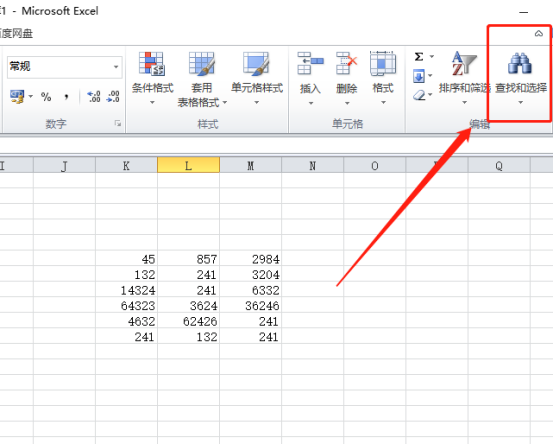Select column L header
Viewport: 554px width, 444px height.
[x=188, y=165]
